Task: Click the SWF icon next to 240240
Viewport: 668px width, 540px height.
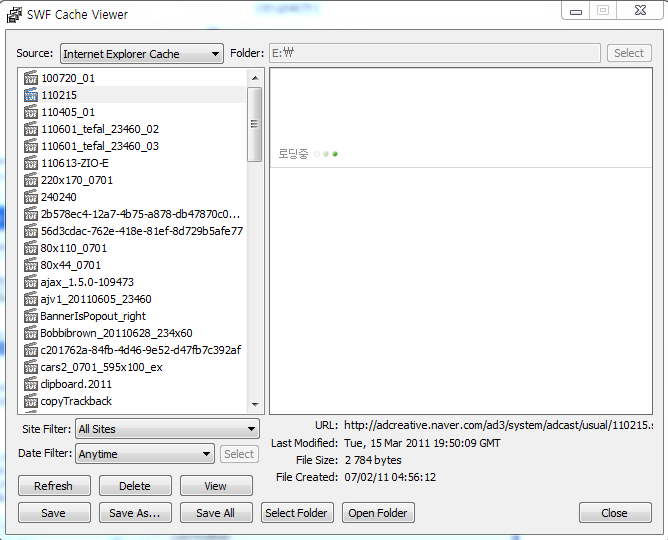Action: point(31,197)
